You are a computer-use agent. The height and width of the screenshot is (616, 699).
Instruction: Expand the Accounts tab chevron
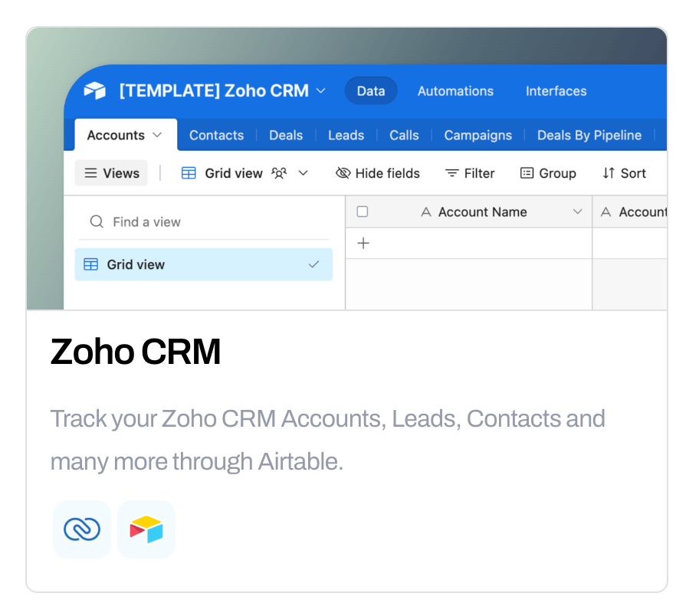click(x=157, y=135)
